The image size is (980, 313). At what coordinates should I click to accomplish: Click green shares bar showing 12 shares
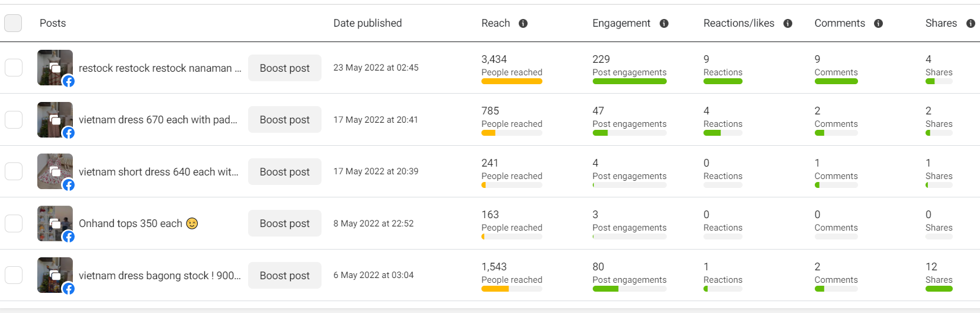939,289
